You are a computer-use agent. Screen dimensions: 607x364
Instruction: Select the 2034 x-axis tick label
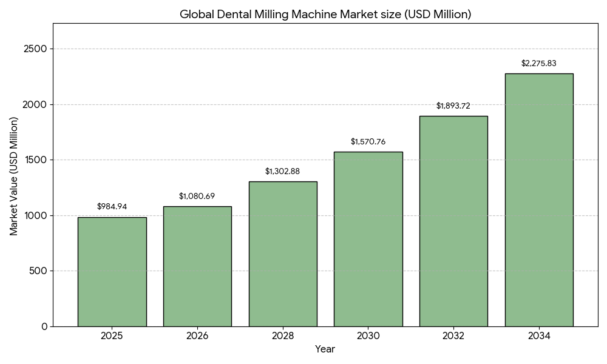pos(539,336)
